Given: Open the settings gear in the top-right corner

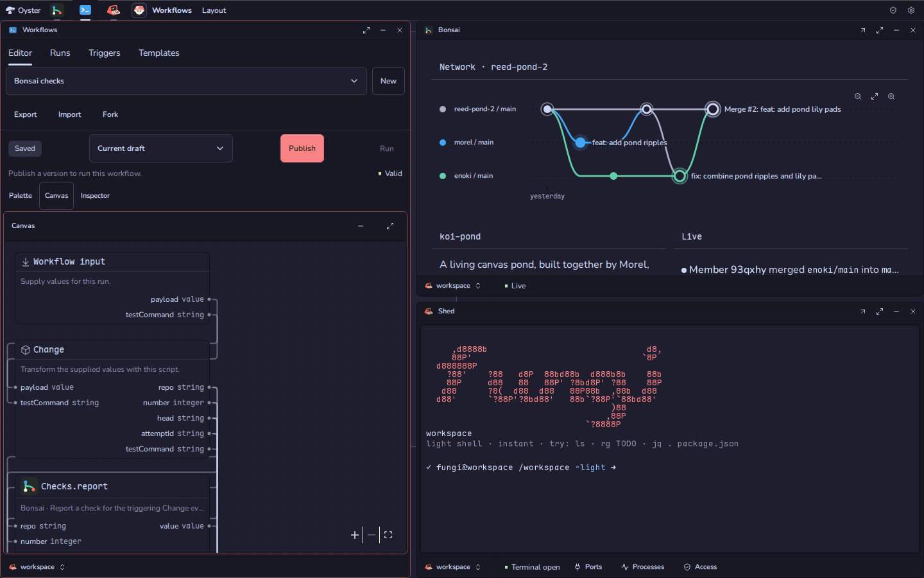Looking at the screenshot, I should tap(911, 10).
